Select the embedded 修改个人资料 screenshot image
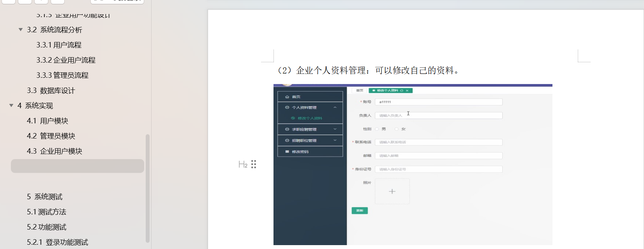 click(413, 165)
